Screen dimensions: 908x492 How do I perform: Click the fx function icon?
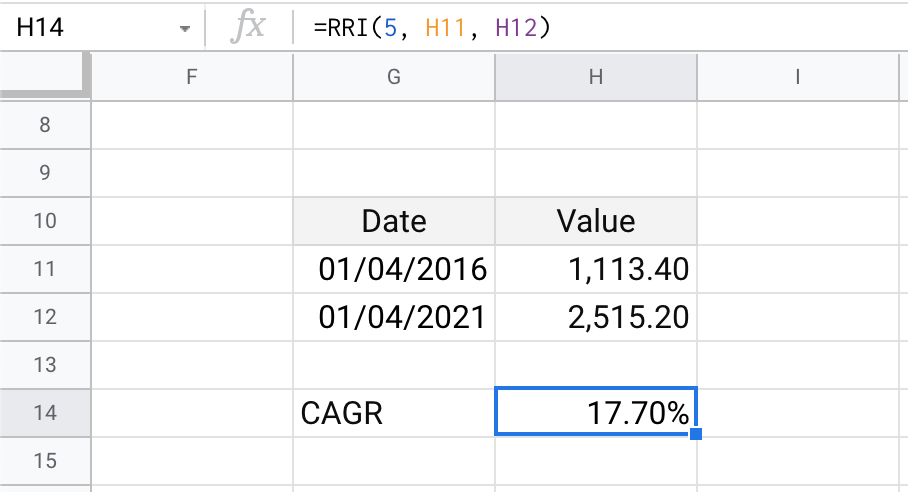(x=248, y=27)
